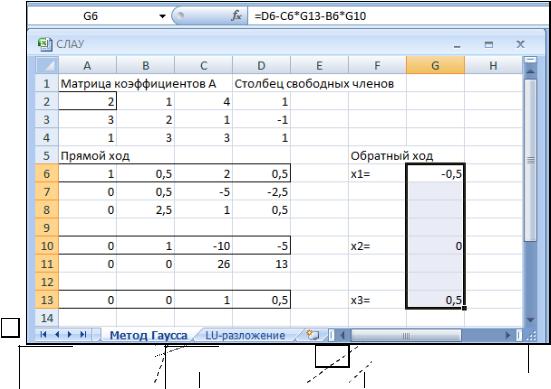Select cell B8 containing 2,5
551x389 pixels.
[145, 210]
